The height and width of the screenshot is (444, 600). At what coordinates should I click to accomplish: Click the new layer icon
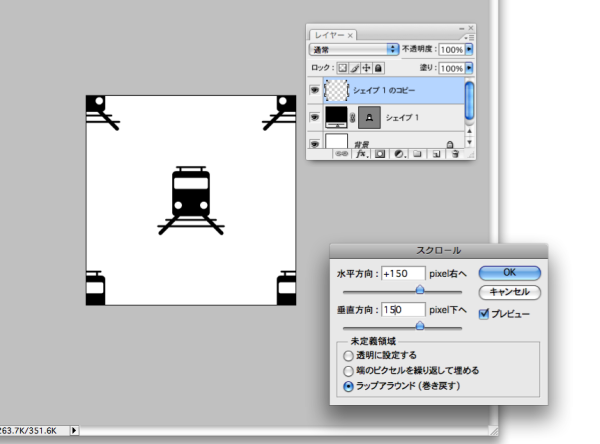pyautogui.click(x=436, y=155)
